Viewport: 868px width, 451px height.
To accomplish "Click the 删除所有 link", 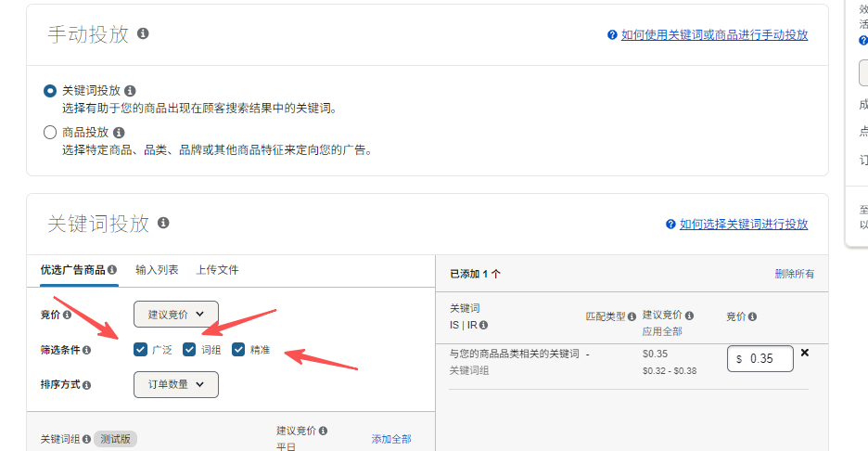I will click(x=794, y=274).
